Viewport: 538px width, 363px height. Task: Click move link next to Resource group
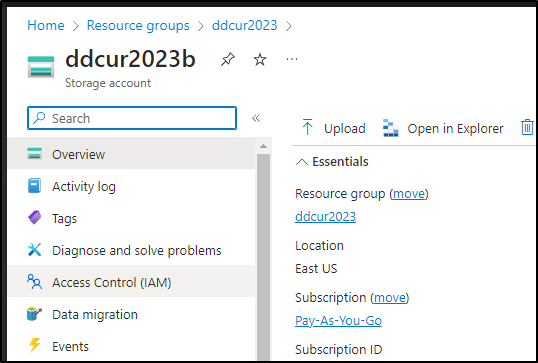(x=409, y=194)
